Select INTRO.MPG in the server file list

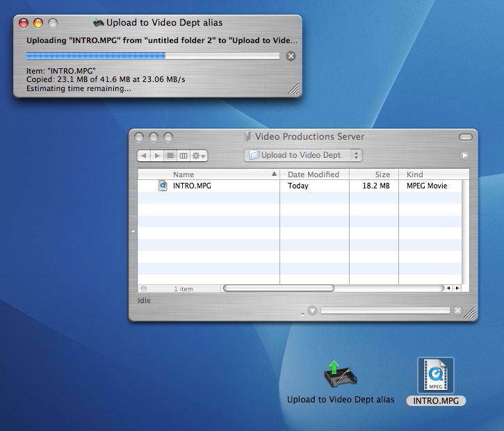[x=191, y=186]
